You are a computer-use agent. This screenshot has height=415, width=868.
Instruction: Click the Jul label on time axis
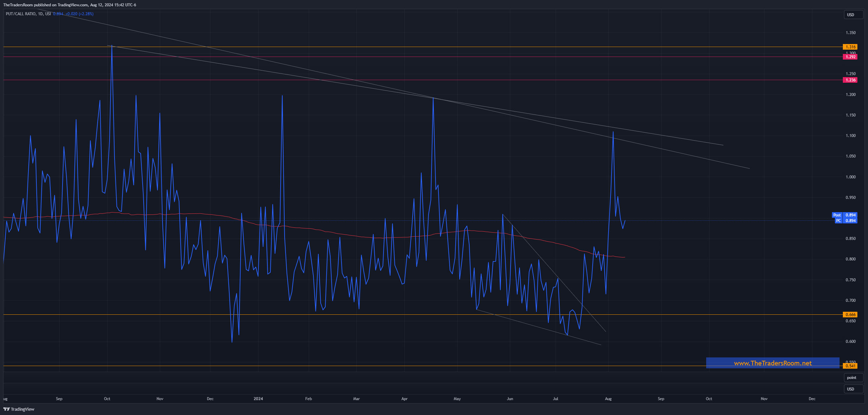pos(555,399)
